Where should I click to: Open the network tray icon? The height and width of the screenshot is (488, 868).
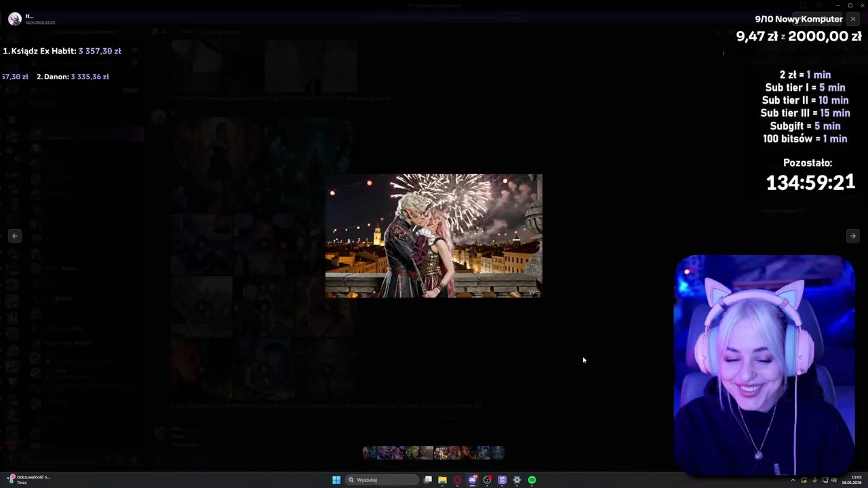[825, 480]
